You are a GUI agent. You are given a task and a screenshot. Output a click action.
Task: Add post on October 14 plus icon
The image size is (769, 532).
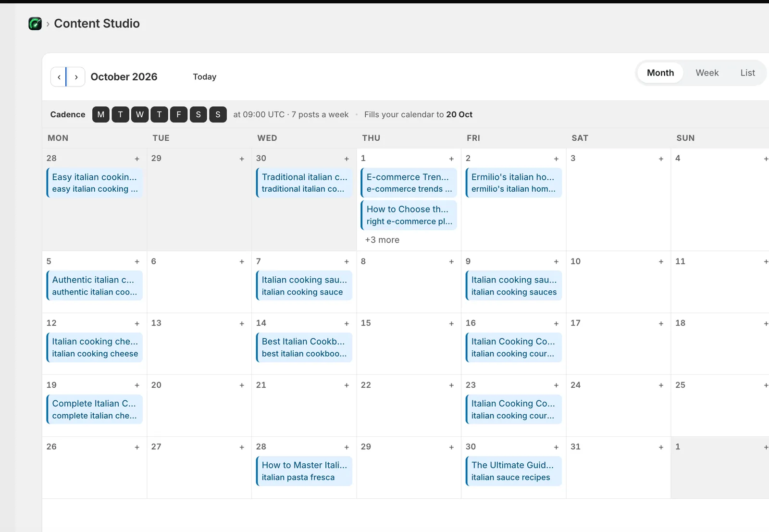pos(347,323)
